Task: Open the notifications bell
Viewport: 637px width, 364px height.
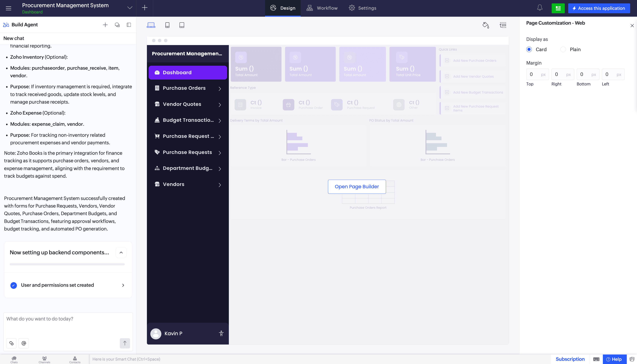Action: coord(540,8)
